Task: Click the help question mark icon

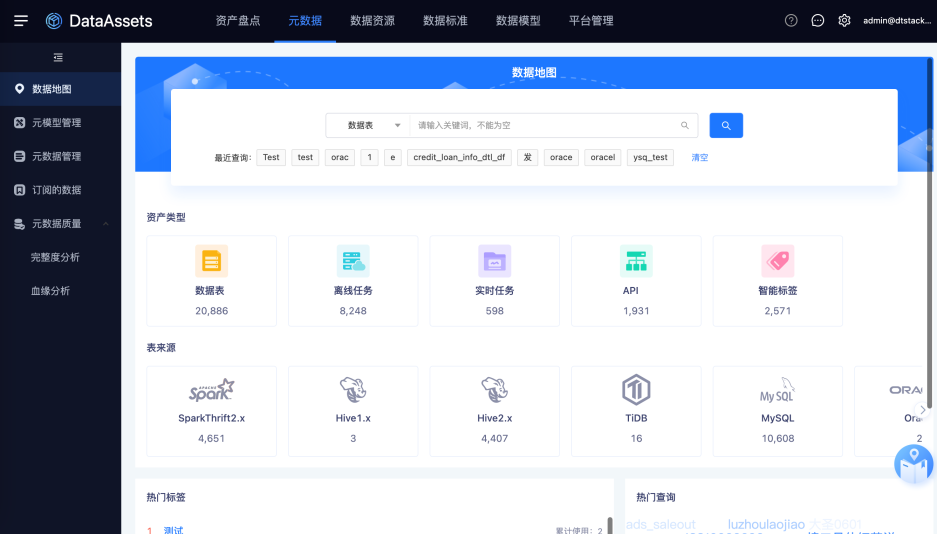Action: pyautogui.click(x=791, y=20)
